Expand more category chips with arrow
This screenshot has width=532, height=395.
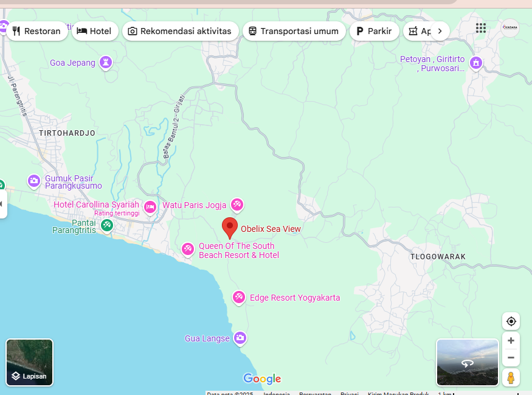coord(440,31)
